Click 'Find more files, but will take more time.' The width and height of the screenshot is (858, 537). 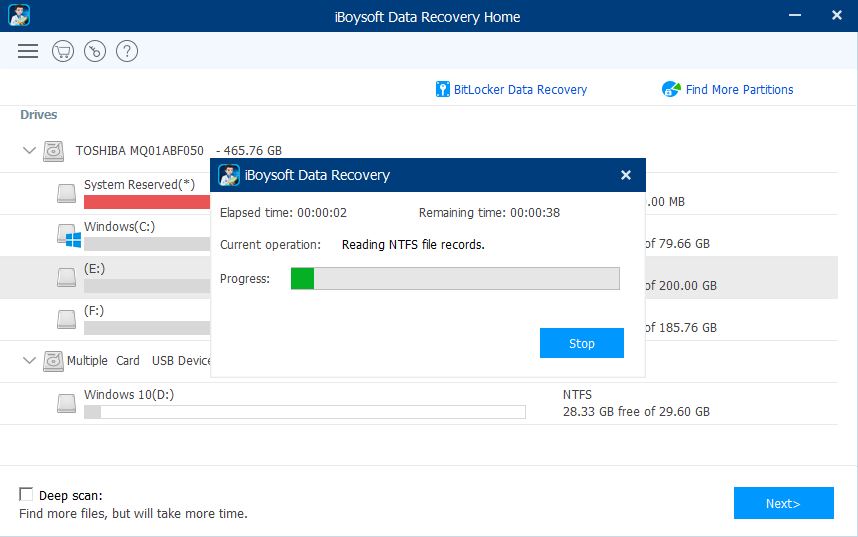[x=134, y=514]
